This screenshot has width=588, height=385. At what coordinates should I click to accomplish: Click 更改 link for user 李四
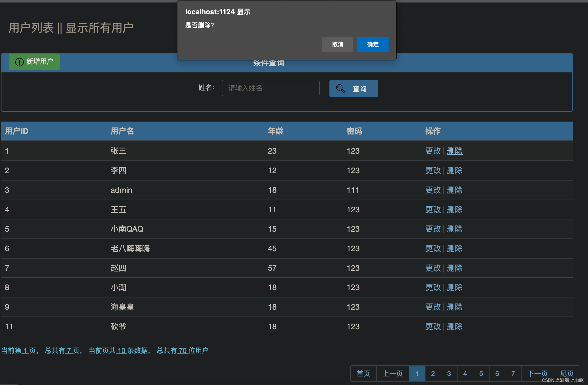tap(433, 170)
